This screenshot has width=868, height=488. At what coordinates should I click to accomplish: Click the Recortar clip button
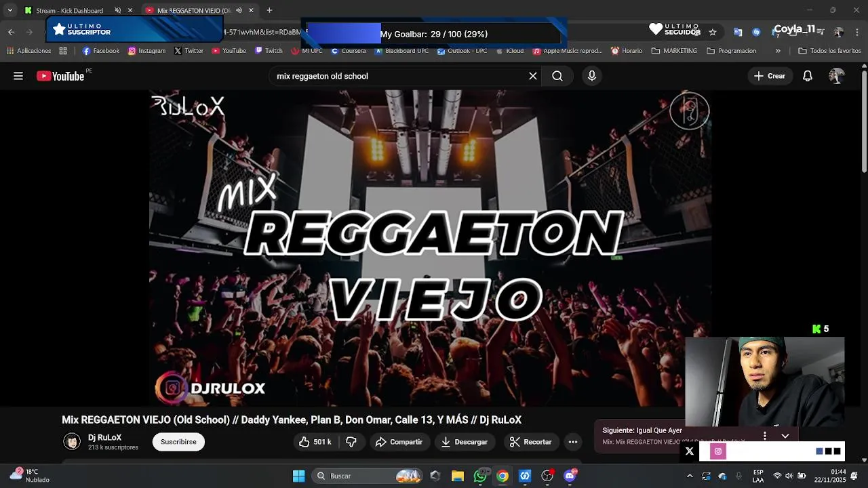pyautogui.click(x=530, y=442)
